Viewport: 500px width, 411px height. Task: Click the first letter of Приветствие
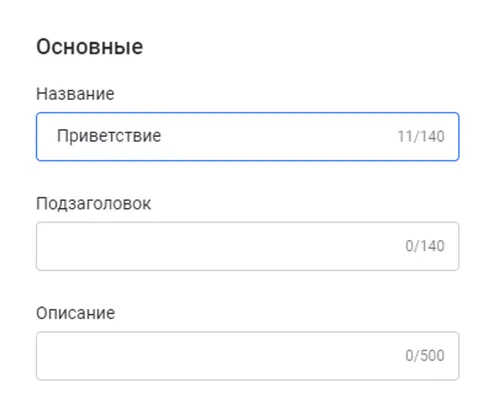click(63, 136)
